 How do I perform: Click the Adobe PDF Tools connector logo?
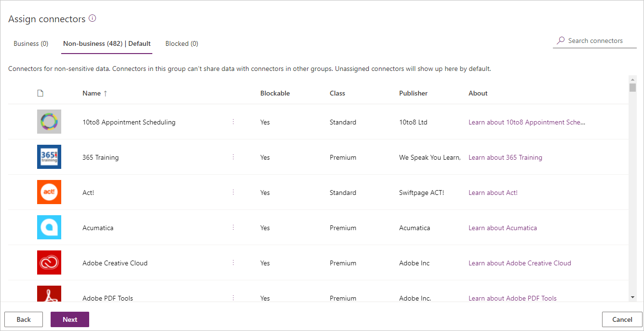pos(49,293)
